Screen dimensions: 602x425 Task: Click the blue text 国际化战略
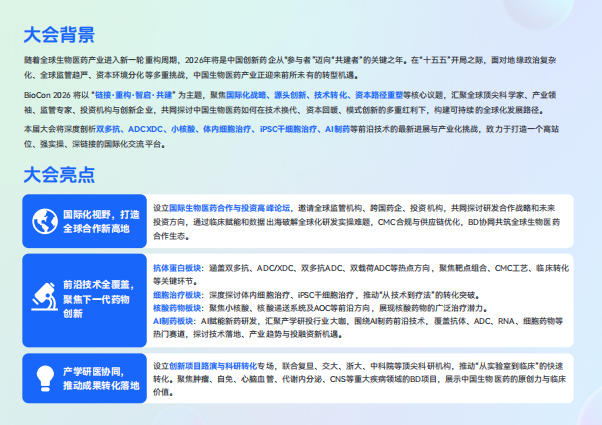tap(246, 95)
